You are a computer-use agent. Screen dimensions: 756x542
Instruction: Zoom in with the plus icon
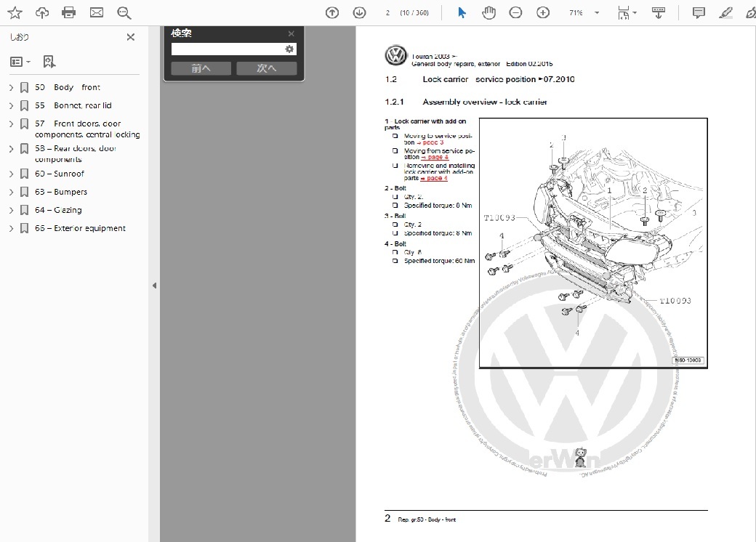(543, 12)
